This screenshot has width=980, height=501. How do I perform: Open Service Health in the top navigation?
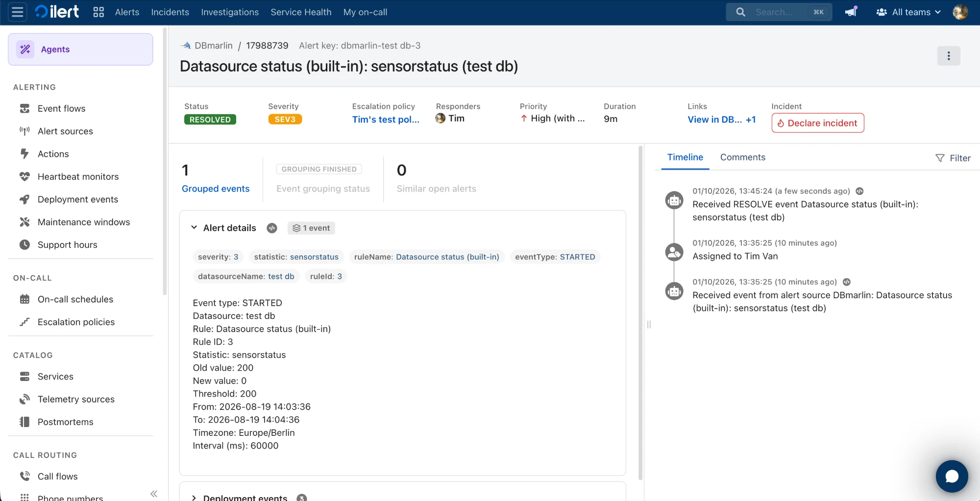[x=301, y=12]
